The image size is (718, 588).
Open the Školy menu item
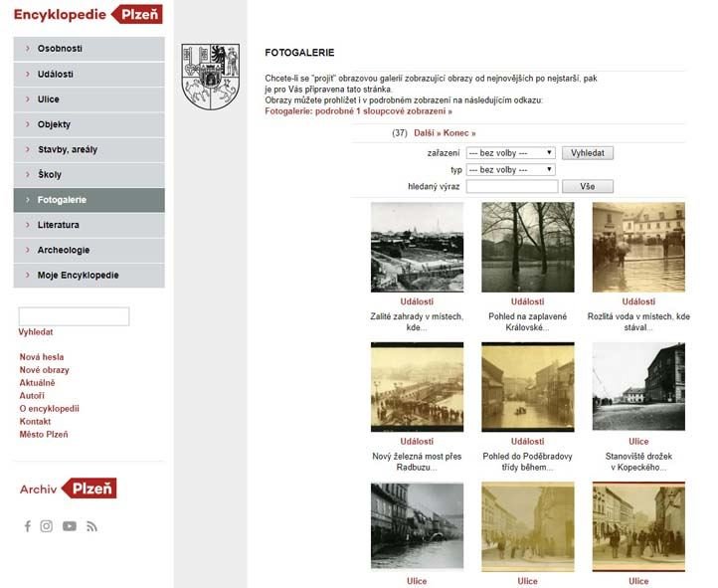[x=89, y=175]
